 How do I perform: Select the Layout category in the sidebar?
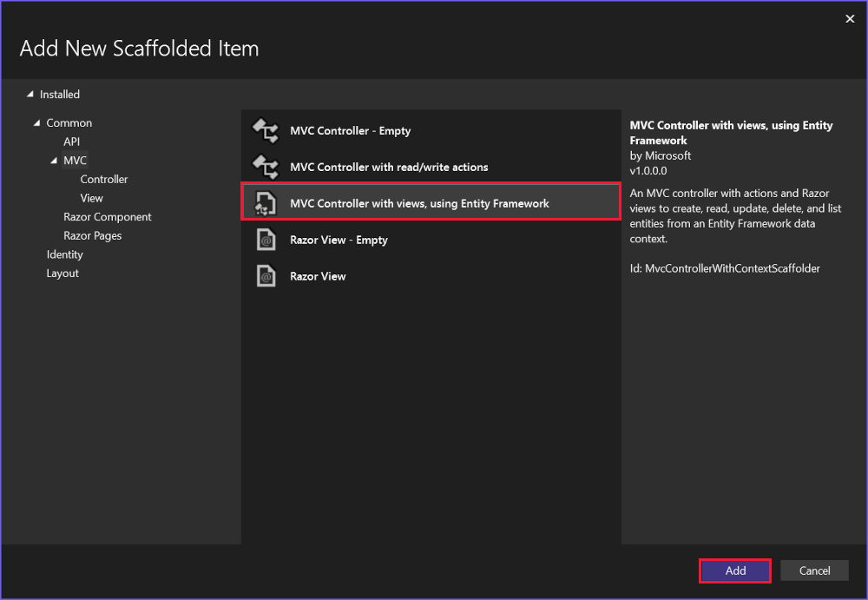click(62, 273)
